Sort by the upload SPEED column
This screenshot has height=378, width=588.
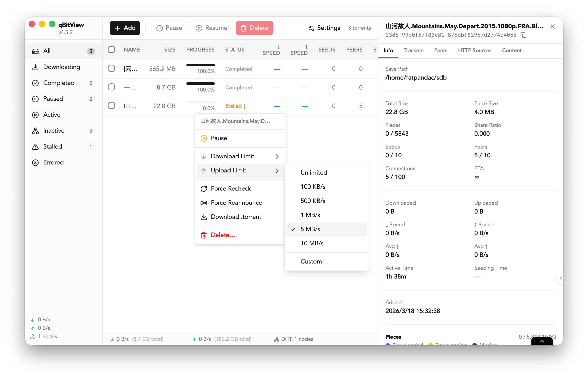[299, 50]
